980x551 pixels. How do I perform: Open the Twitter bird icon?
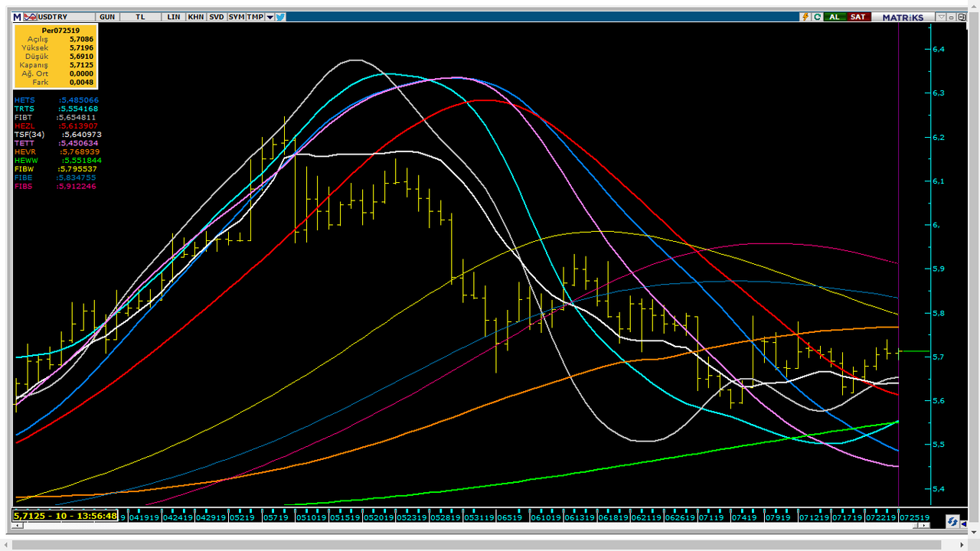click(x=281, y=17)
